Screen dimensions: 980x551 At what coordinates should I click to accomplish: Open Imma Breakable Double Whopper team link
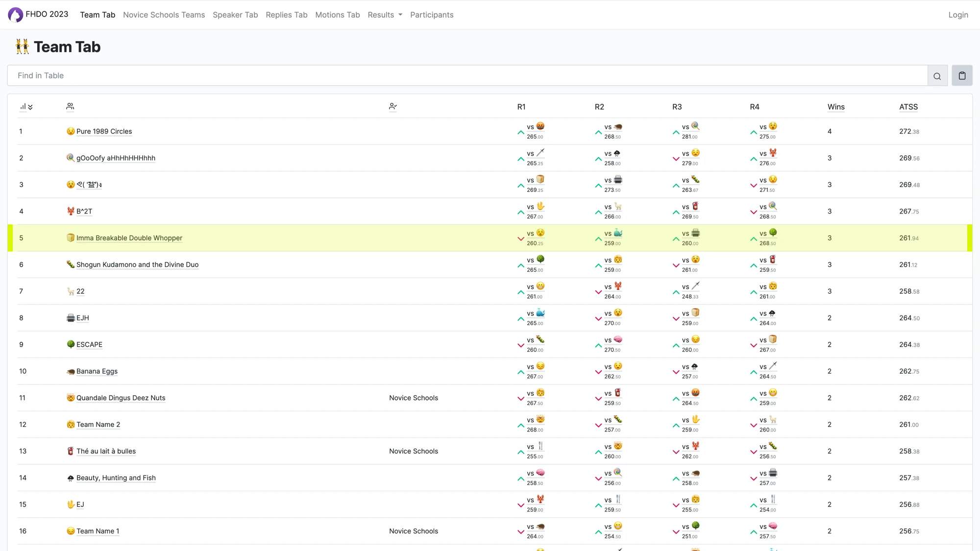[129, 238]
